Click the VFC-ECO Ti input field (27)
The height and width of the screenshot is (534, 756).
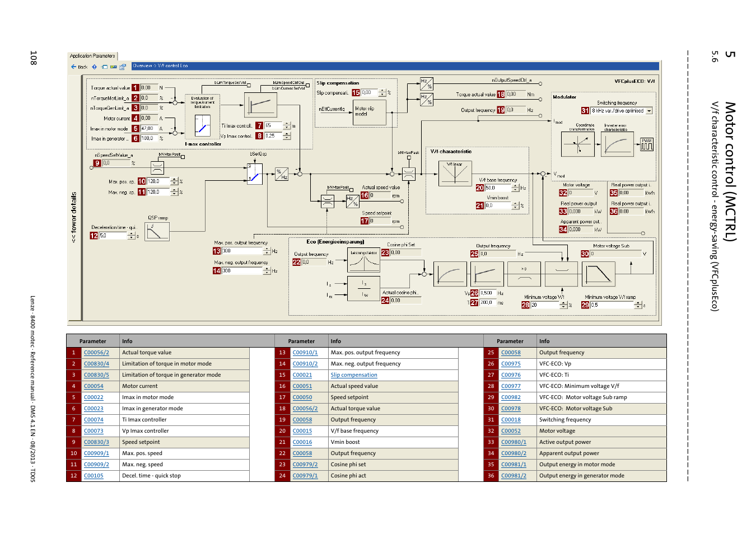pos(488,303)
